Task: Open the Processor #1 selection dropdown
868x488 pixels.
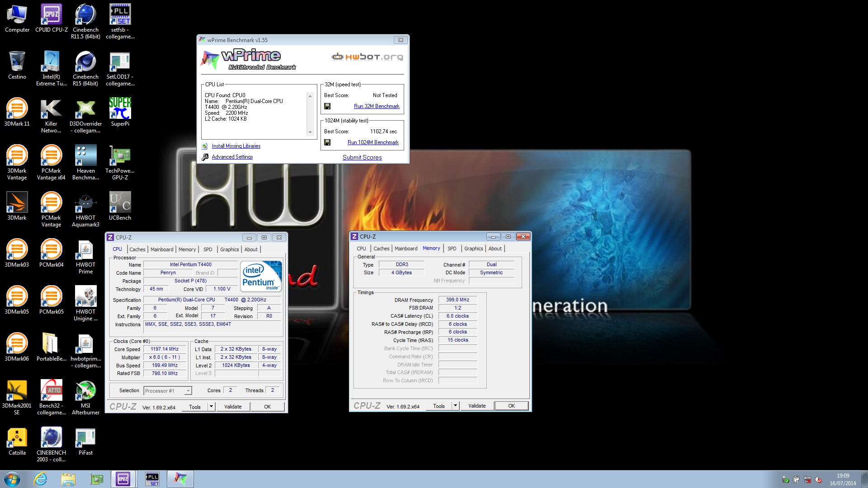Action: [168, 391]
